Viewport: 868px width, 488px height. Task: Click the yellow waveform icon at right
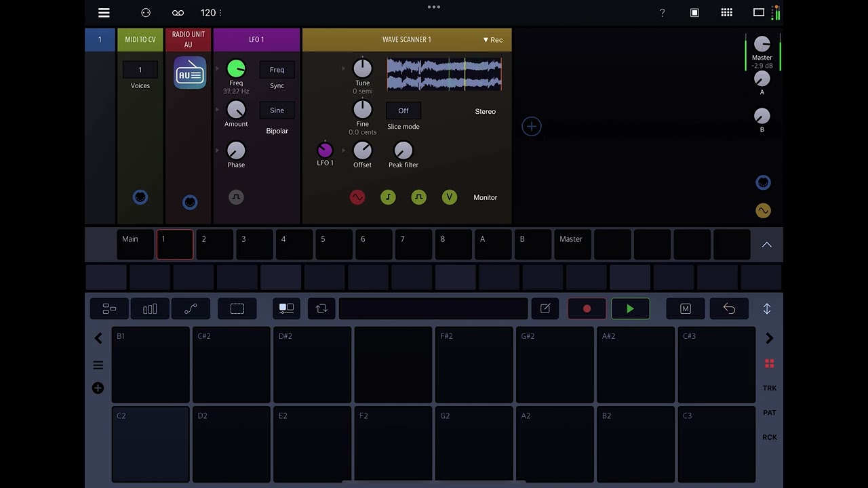tap(763, 211)
